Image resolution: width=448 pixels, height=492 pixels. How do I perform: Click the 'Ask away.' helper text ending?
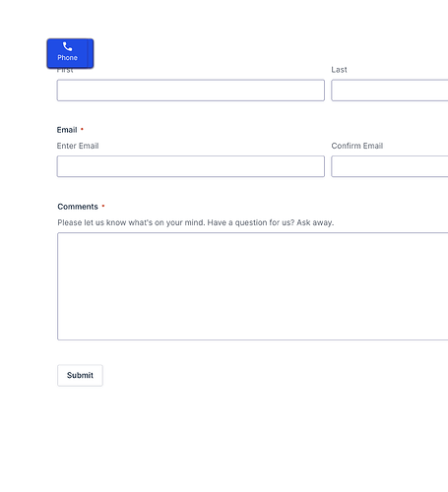[315, 222]
